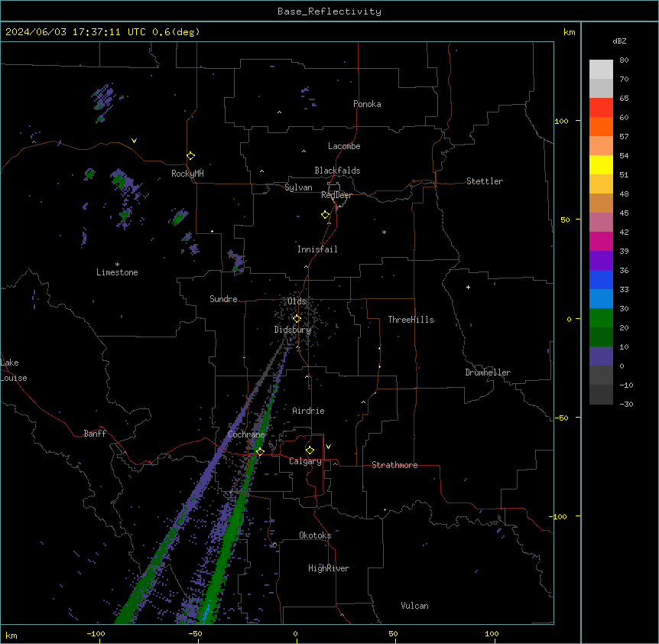
Task: Select the Limestone label
Action: point(117,272)
